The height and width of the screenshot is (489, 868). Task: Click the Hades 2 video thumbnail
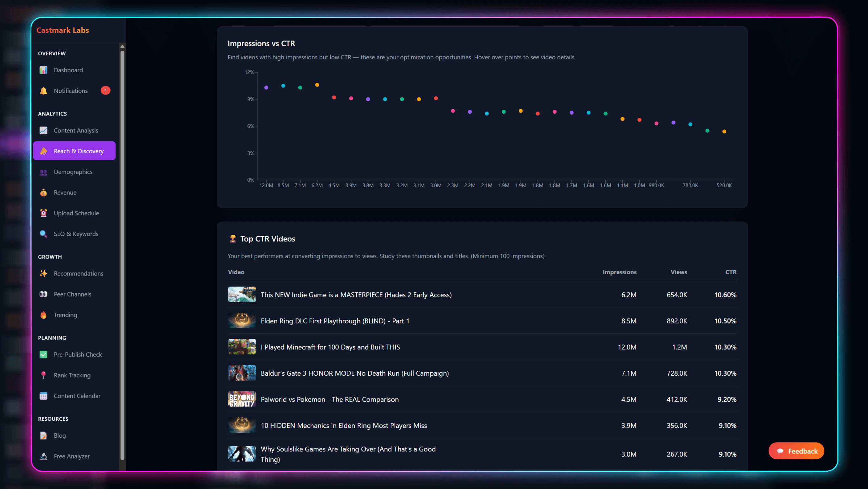[241, 295]
